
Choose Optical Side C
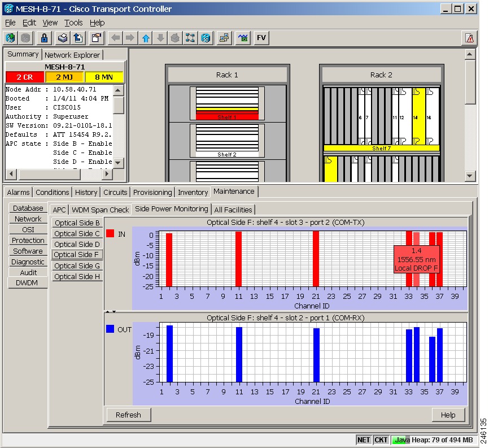(77, 233)
